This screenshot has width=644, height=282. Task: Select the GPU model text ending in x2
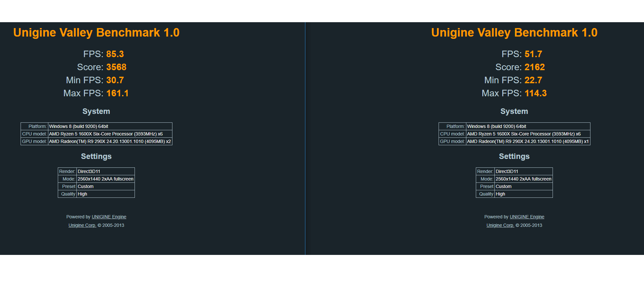click(x=110, y=141)
